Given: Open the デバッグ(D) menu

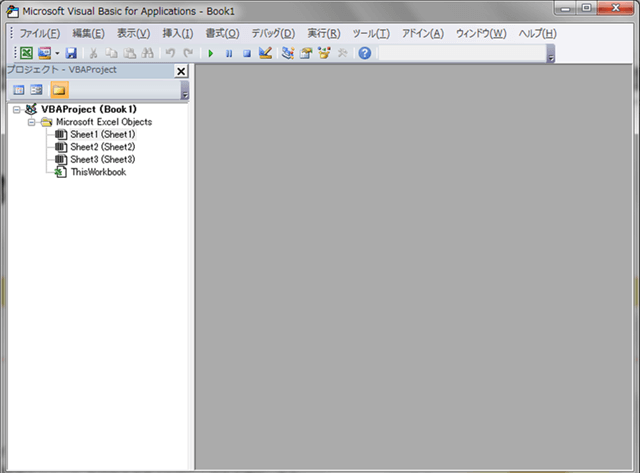Looking at the screenshot, I should pos(273,33).
